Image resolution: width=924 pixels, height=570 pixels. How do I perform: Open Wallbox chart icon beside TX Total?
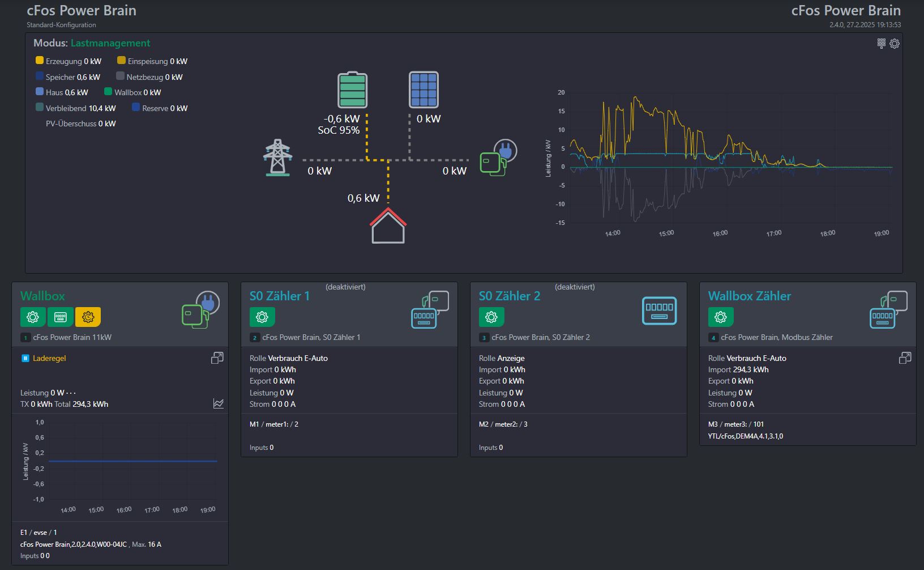pyautogui.click(x=219, y=403)
